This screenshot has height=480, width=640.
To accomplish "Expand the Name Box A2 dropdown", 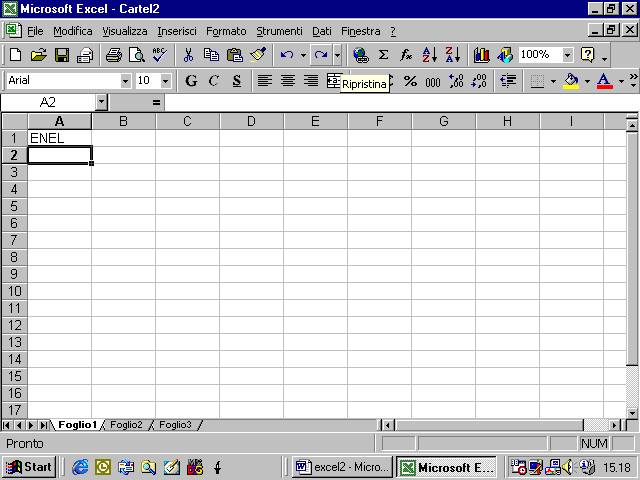I will [101, 102].
